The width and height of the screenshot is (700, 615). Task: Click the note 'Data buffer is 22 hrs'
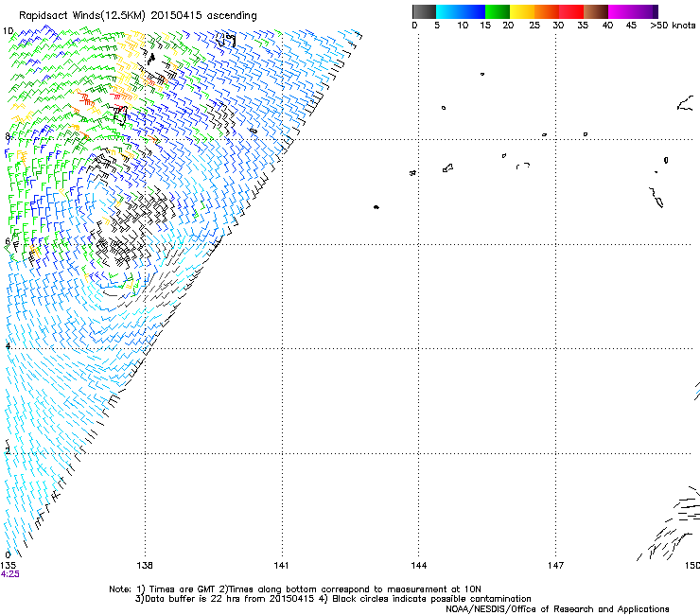coord(193,599)
